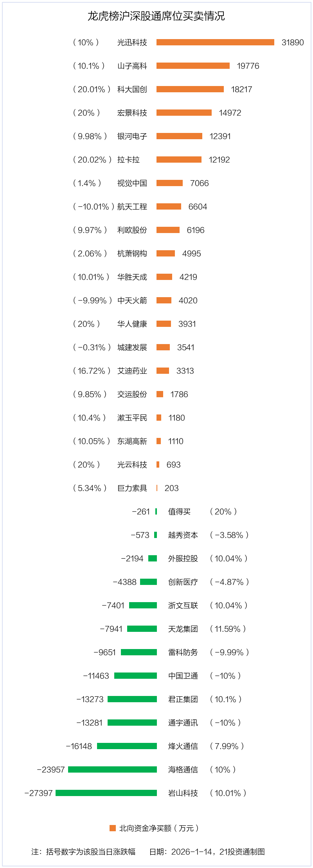This screenshot has height=868, width=313.
Task: Select the 艾迪药业 stock label
Action: click(132, 371)
